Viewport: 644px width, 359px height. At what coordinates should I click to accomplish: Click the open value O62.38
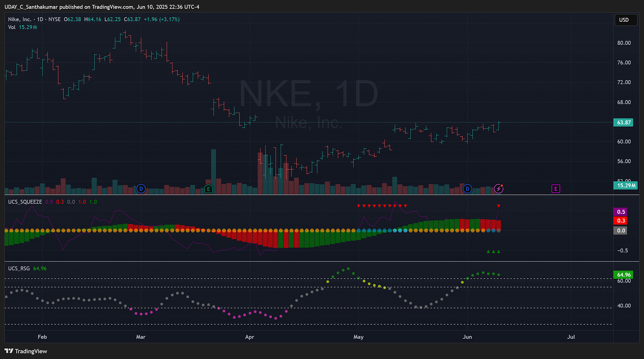(72, 19)
